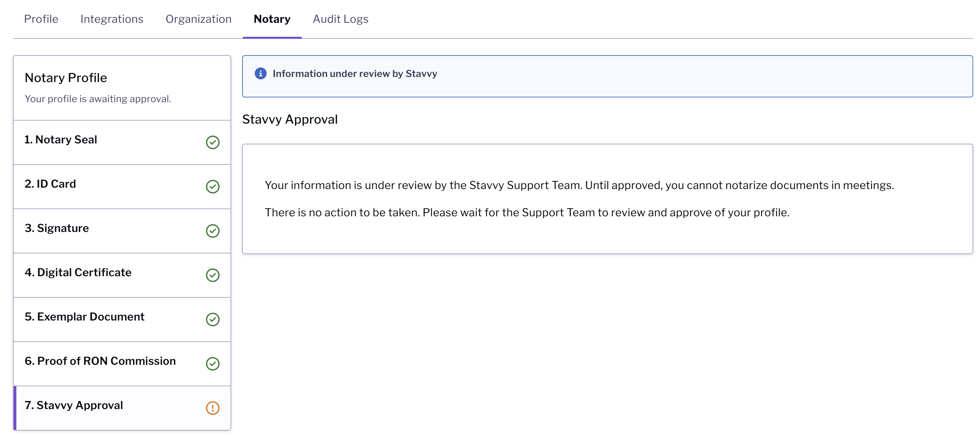Click the orange warning icon beside Stavvy Approval
The width and height of the screenshot is (980, 436).
(x=213, y=408)
